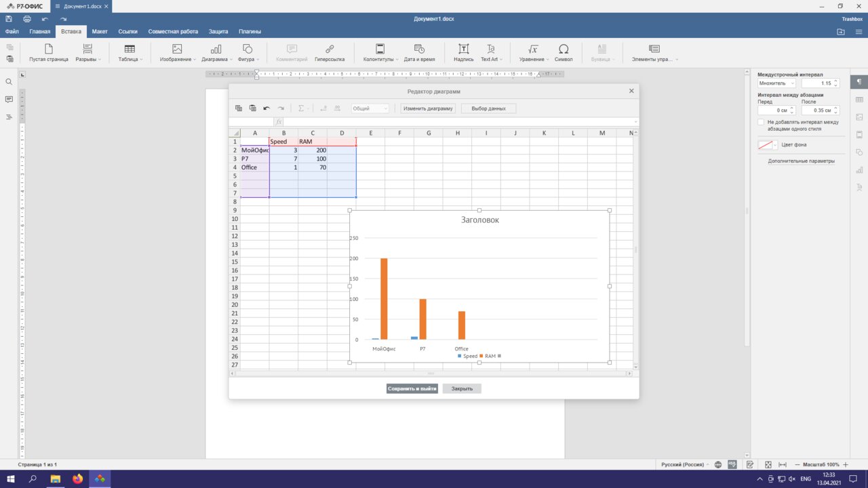
Task: Open the 'Цвет фона' color swatch
Action: 768,145
